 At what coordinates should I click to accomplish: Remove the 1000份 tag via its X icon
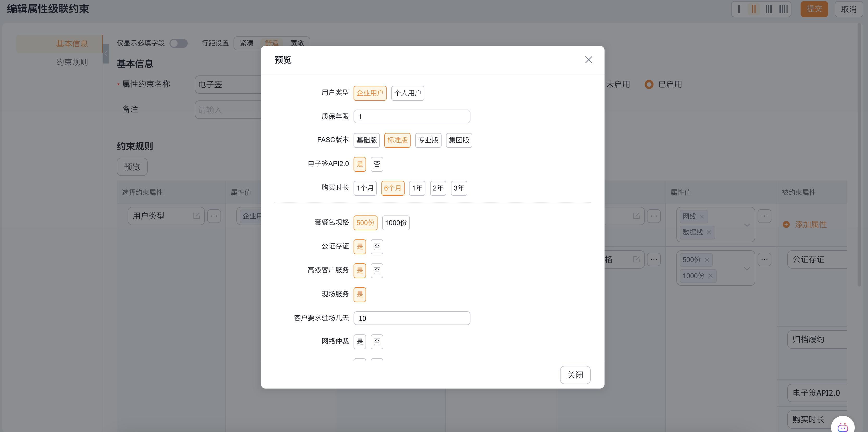pyautogui.click(x=711, y=276)
